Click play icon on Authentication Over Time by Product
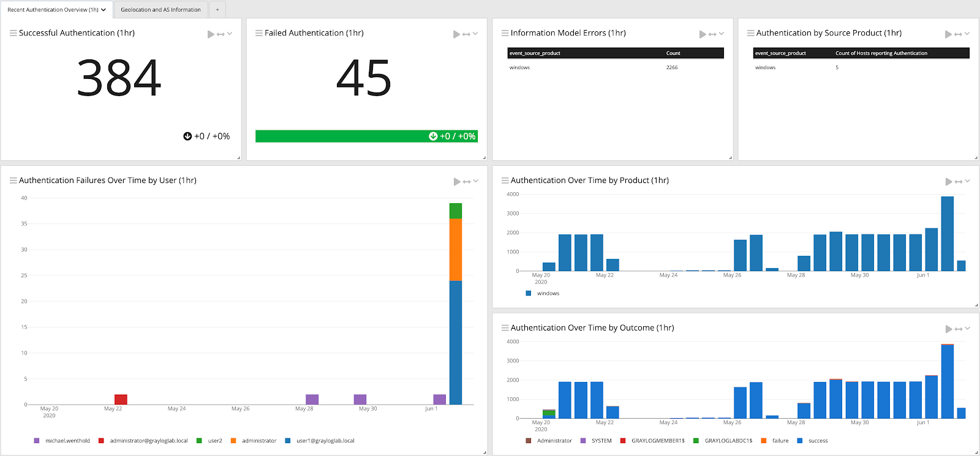The image size is (980, 456). point(949,182)
